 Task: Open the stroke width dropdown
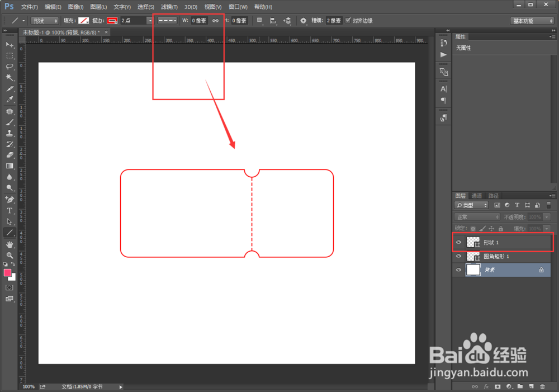[150, 21]
